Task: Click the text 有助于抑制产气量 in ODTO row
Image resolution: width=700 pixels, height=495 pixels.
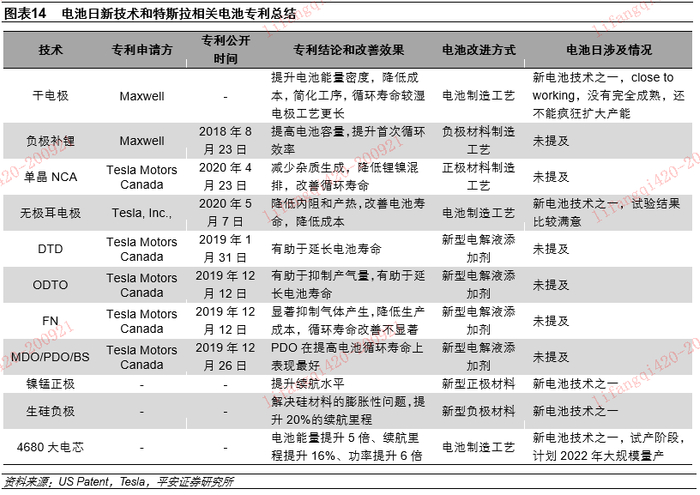Action: pos(320,276)
